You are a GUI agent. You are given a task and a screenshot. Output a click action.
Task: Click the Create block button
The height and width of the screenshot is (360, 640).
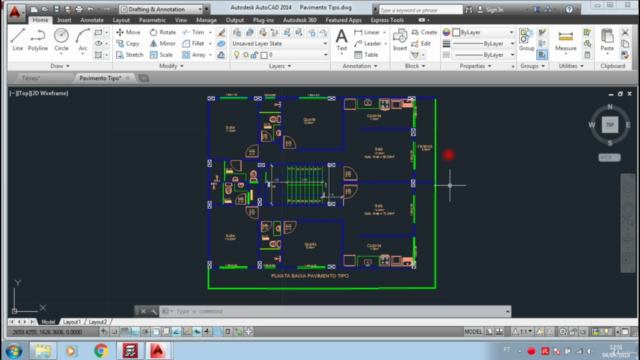424,32
